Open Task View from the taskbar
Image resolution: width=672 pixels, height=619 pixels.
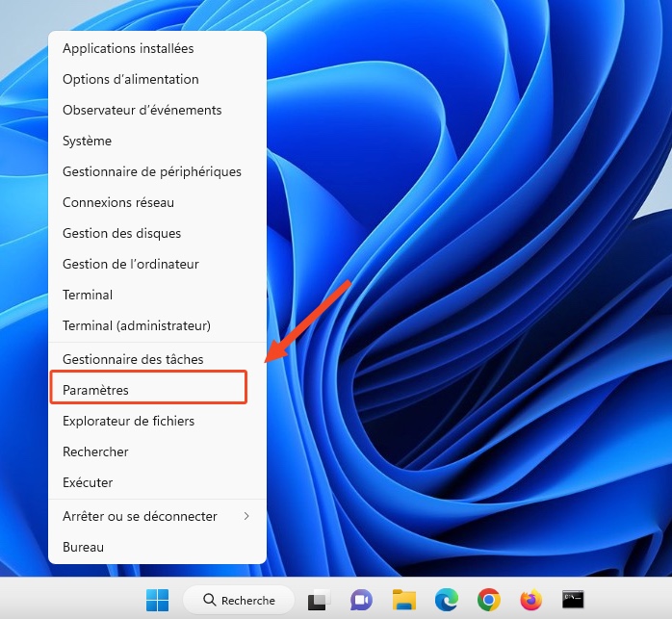[319, 601]
